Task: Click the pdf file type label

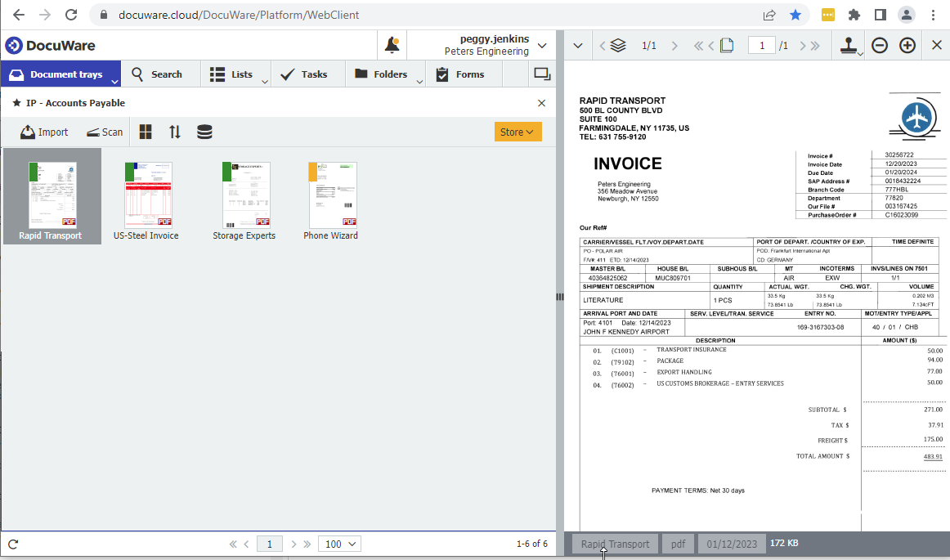Action: (678, 544)
